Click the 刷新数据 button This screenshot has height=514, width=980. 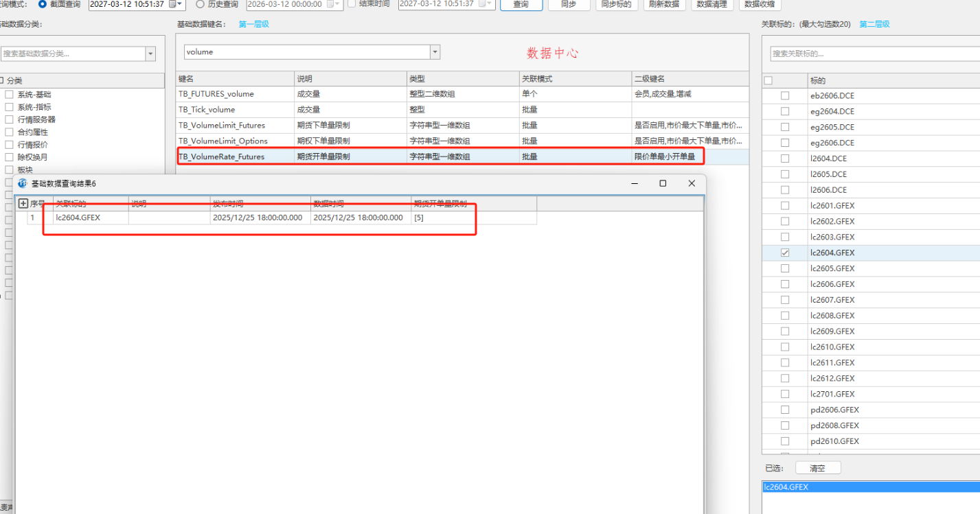[x=663, y=4]
